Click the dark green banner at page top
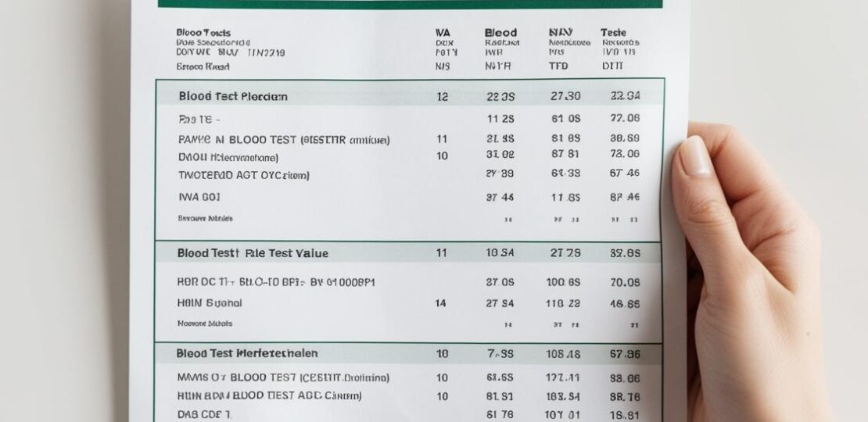 pyautogui.click(x=411, y=4)
